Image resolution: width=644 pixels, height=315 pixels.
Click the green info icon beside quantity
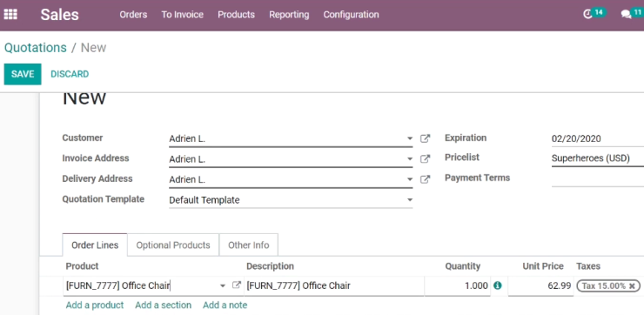point(498,285)
